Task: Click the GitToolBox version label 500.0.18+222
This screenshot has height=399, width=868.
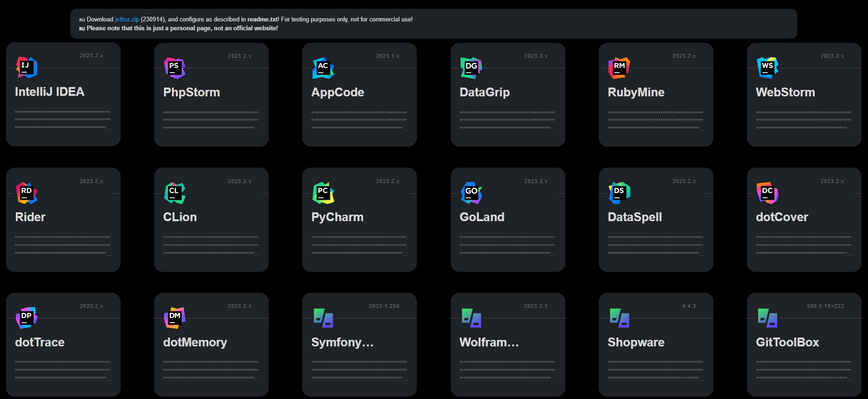Action: [825, 306]
